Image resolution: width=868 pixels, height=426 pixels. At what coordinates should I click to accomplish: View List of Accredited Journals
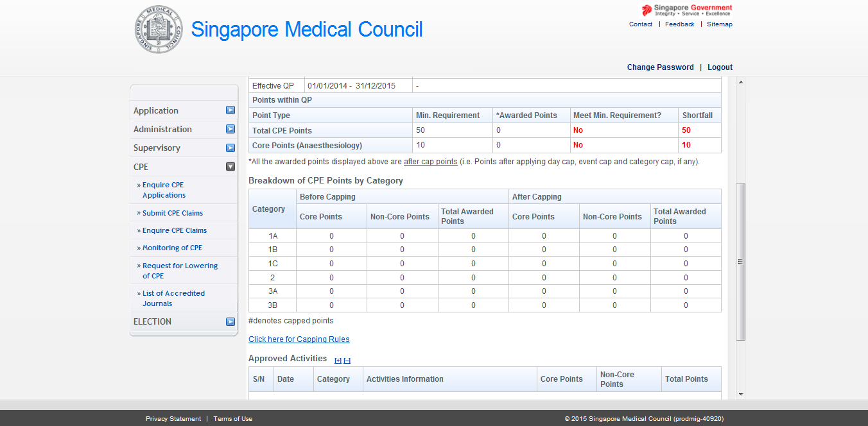tap(173, 298)
